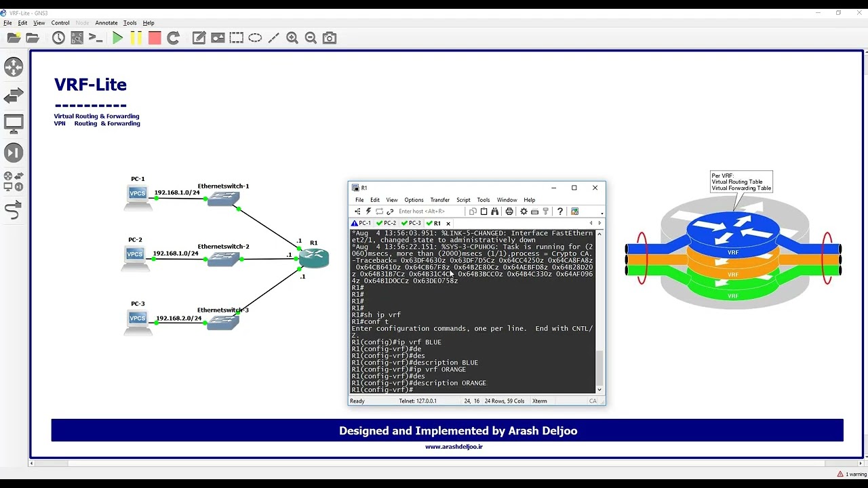Open console to all devices icon
This screenshot has width=868, height=488.
point(96,38)
